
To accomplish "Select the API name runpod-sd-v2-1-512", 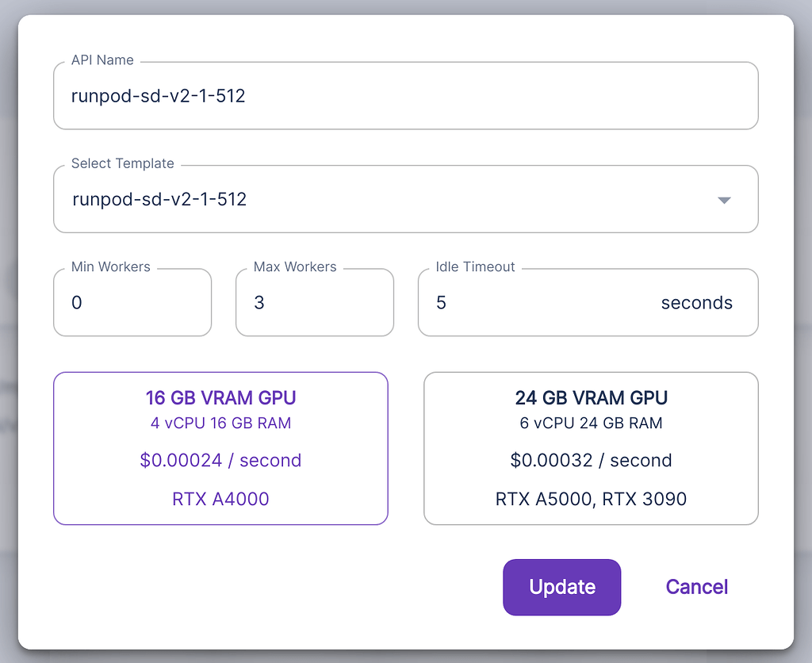I will [x=159, y=95].
